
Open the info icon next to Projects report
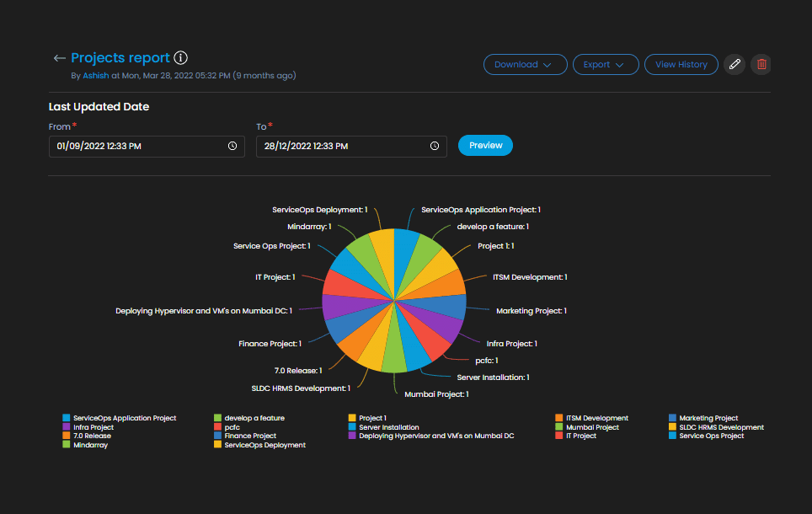click(x=181, y=57)
